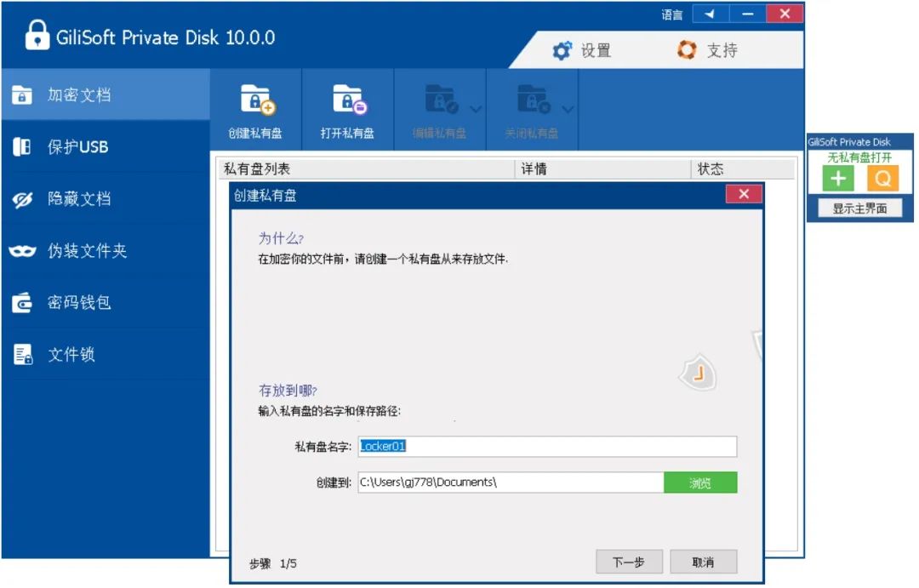Viewport: 919px width, 588px height.
Task: Click 取消 to cancel wizard
Action: [704, 562]
